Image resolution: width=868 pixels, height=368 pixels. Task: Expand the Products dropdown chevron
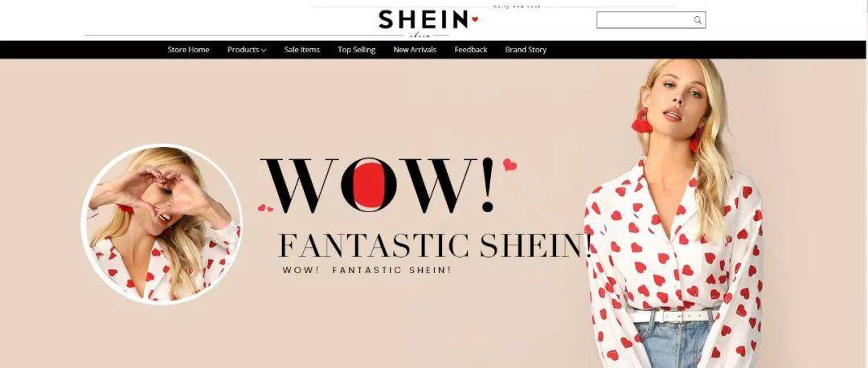tap(264, 51)
